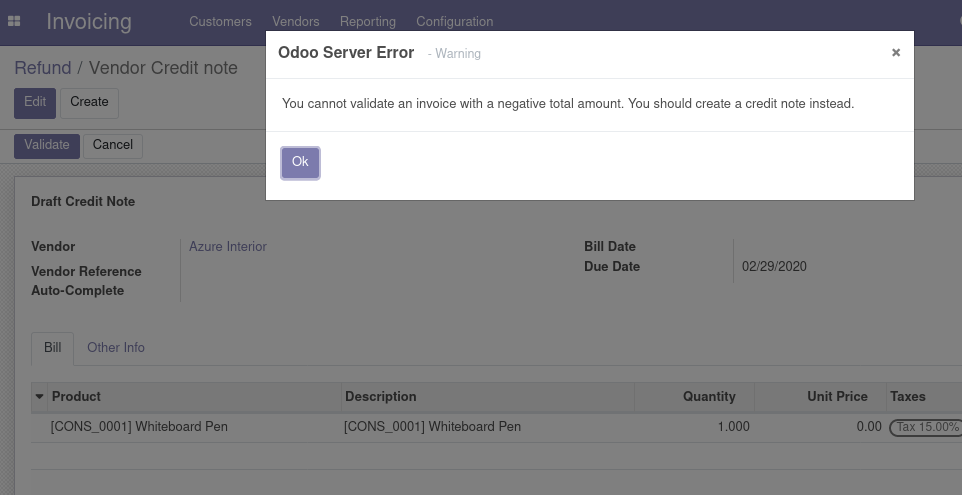Switch to the Other Info tab
The height and width of the screenshot is (495, 962).
click(x=116, y=348)
